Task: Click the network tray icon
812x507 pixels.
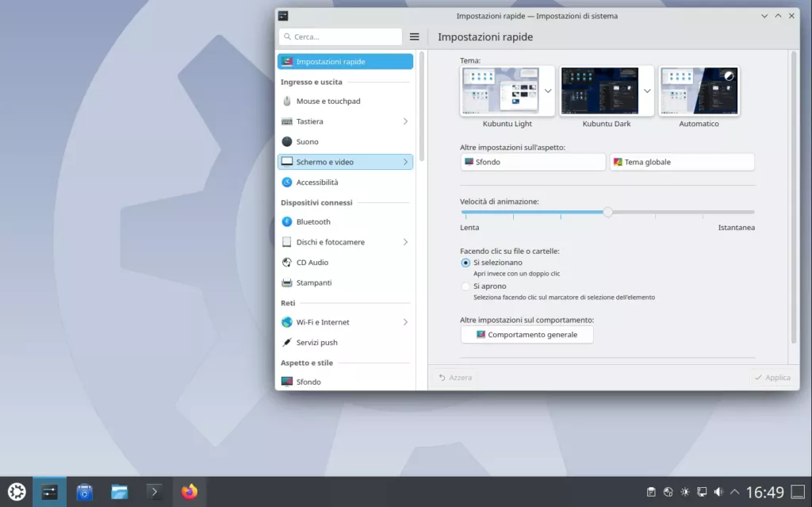Action: (x=702, y=492)
